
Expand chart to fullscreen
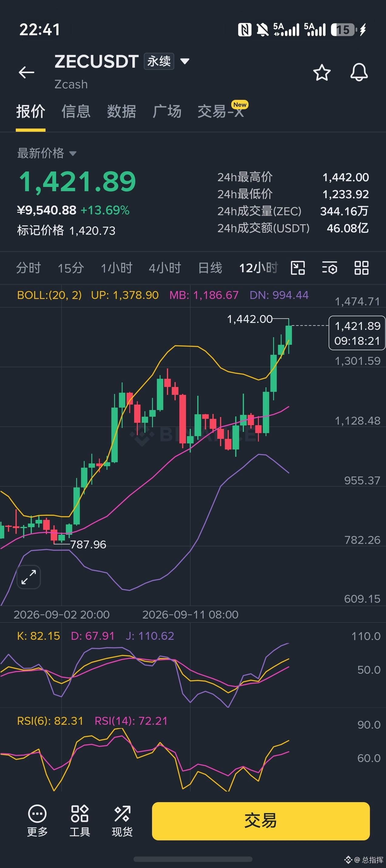pos(29,577)
